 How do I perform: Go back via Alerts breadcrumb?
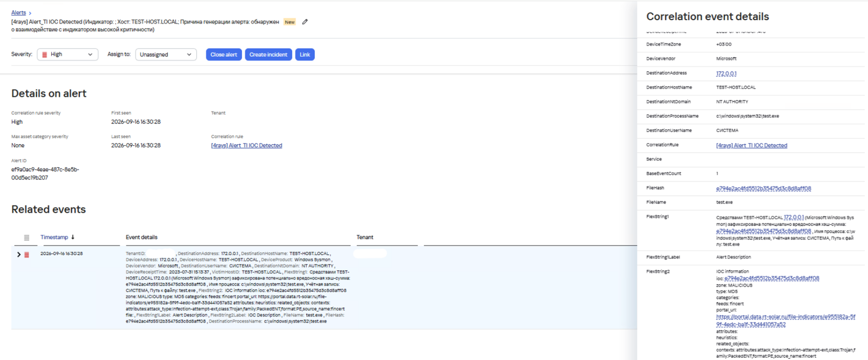pyautogui.click(x=18, y=13)
